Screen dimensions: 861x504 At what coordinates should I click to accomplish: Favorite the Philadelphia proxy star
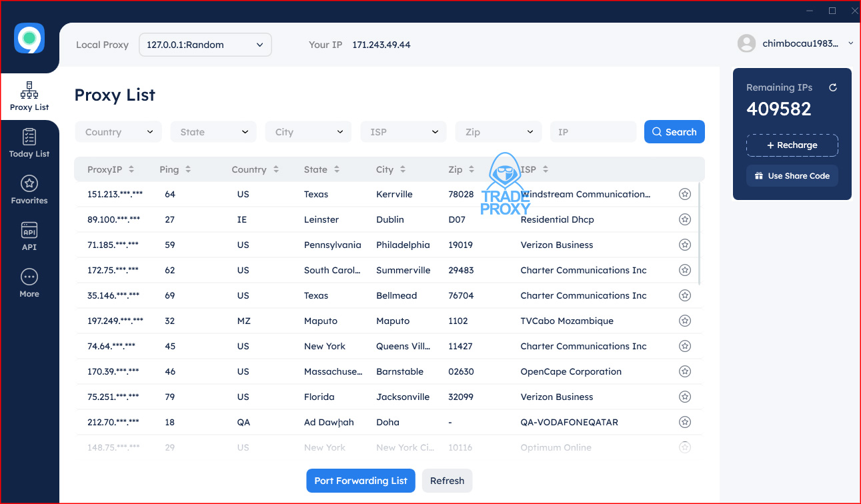tap(684, 245)
